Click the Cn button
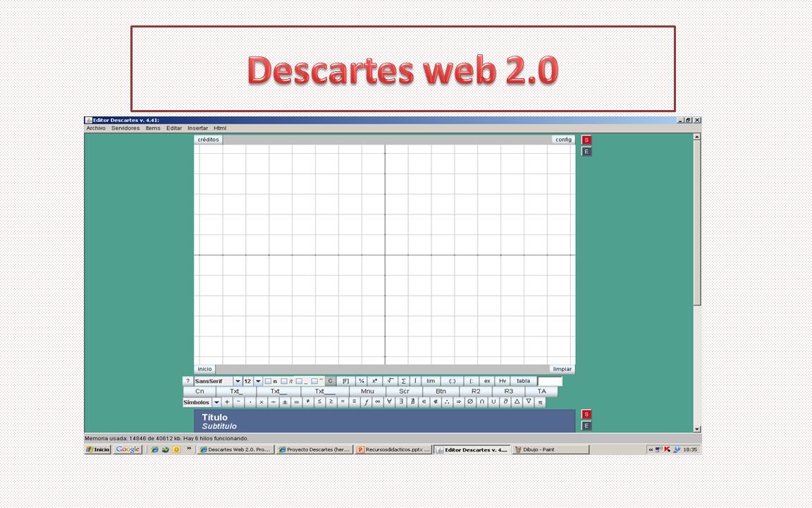Screen dimensions: 812x508 [199, 392]
